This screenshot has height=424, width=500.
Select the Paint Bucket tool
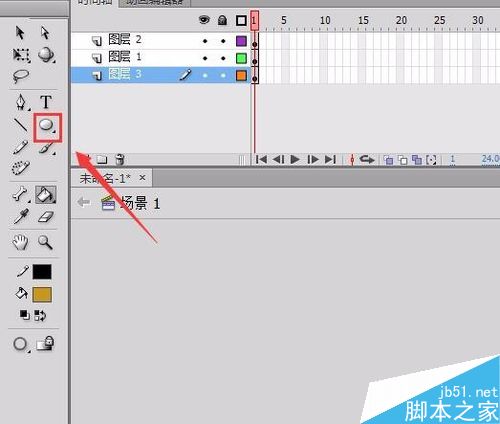(45, 195)
